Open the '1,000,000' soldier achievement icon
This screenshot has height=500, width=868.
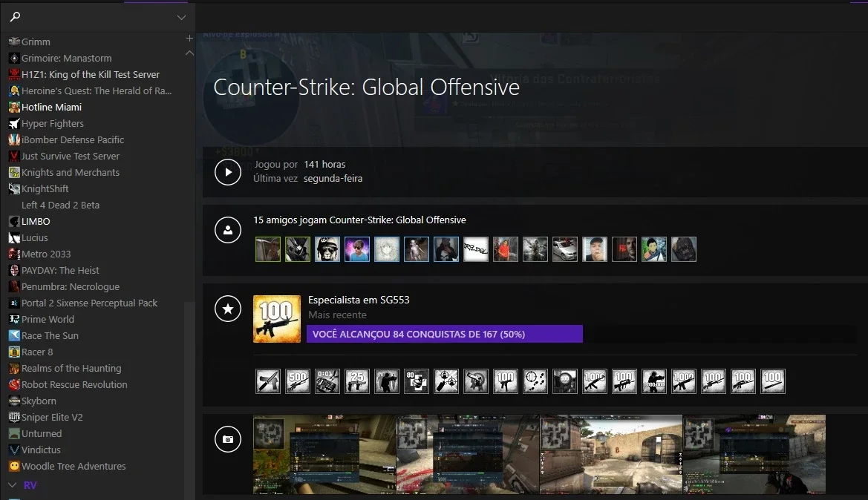(653, 381)
